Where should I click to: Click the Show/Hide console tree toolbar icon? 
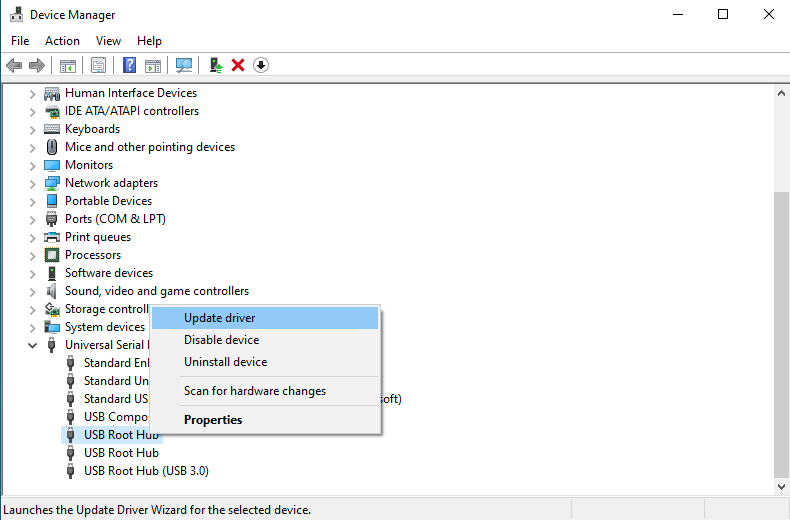68,65
